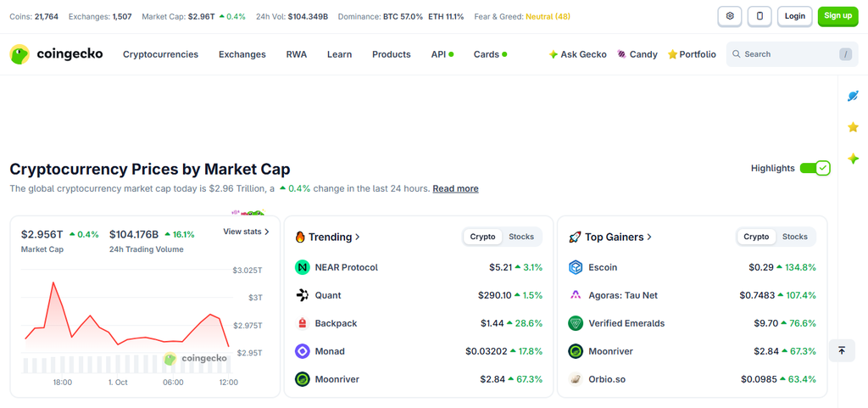Image resolution: width=868 pixels, height=408 pixels.
Task: Click the Backpack price $1.44
Action: (x=492, y=323)
